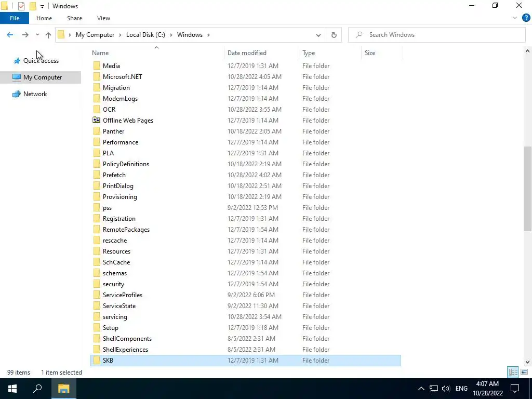Select the Media folder icon
This screenshot has width=532, height=399.
click(97, 66)
